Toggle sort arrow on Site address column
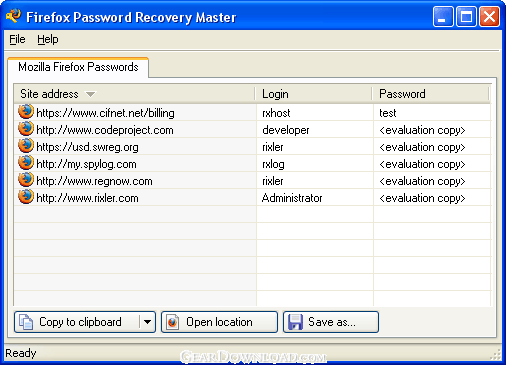Screen dimensions: 506x365 [x=90, y=95]
